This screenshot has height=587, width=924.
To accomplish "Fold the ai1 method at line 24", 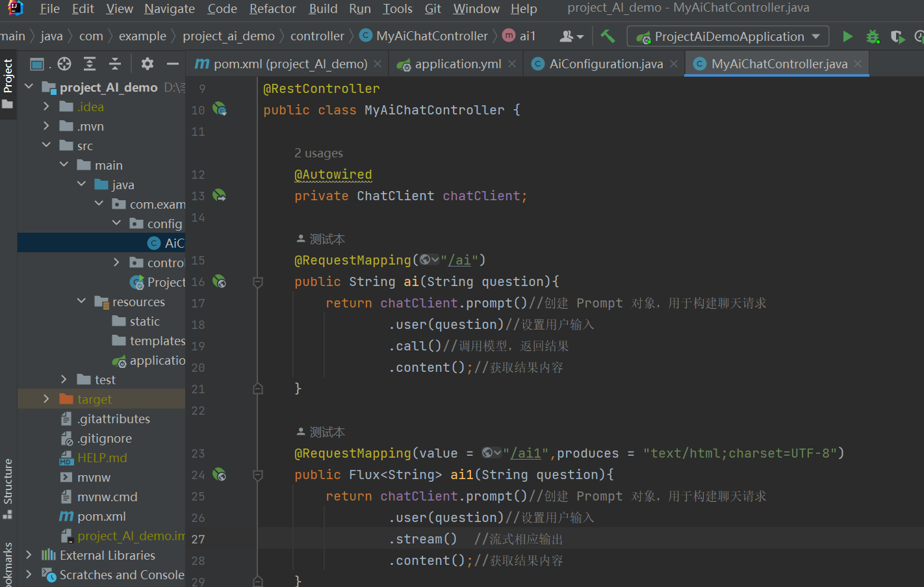I will (258, 475).
